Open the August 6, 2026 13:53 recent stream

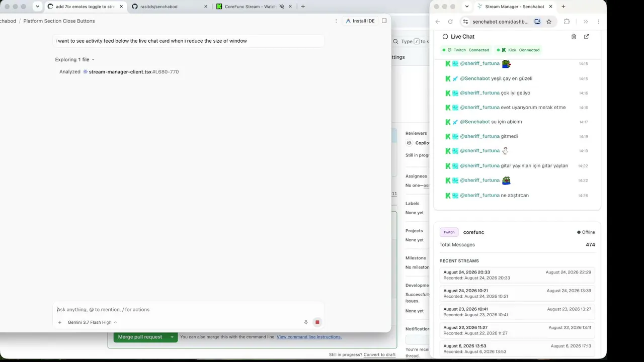[517, 349]
